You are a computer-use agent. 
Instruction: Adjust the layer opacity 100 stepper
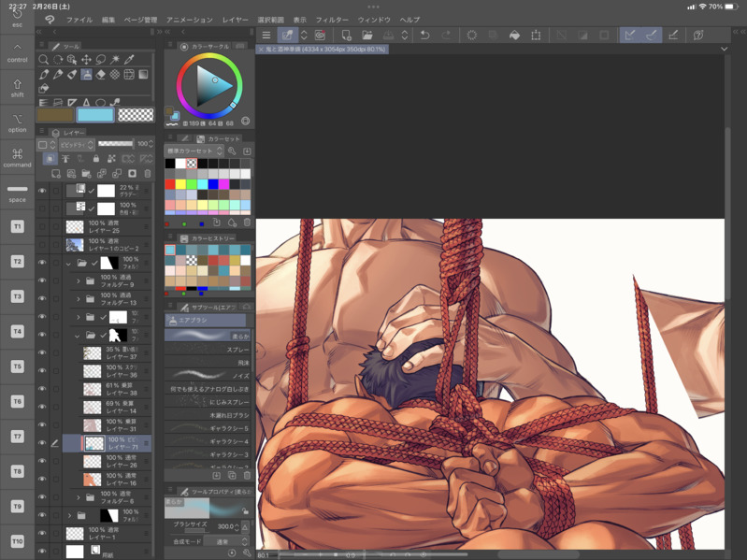pos(151,144)
